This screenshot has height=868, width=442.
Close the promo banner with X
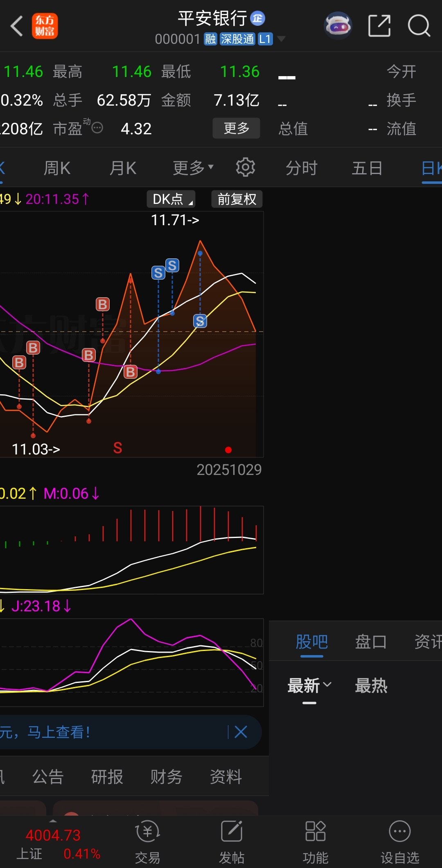241,732
